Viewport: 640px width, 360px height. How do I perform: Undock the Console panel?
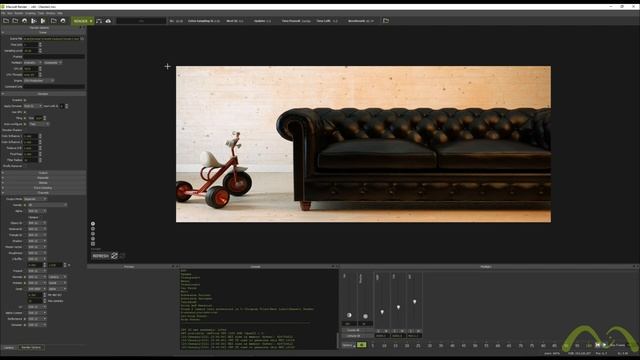pos(333,267)
